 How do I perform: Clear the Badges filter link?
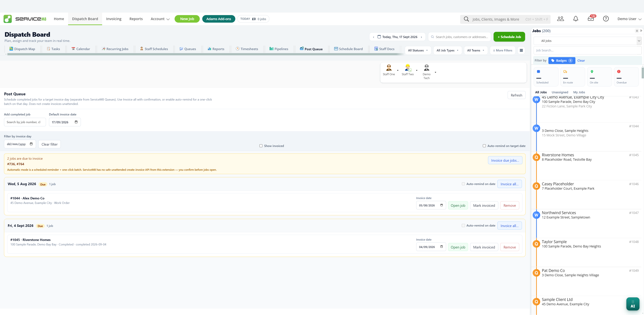pos(581,60)
